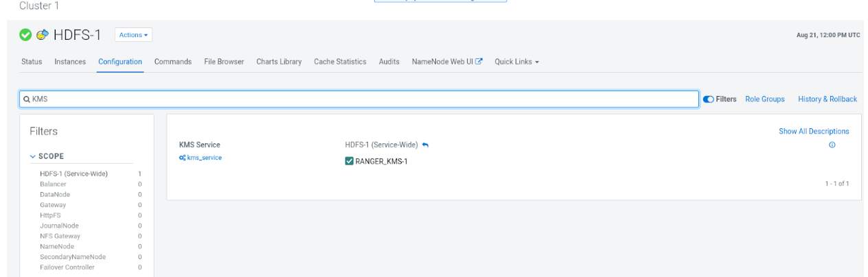Screen dimensions: 868x277
Task: Uncheck the RANGER_KMS-1 checkbox
Action: (x=350, y=161)
